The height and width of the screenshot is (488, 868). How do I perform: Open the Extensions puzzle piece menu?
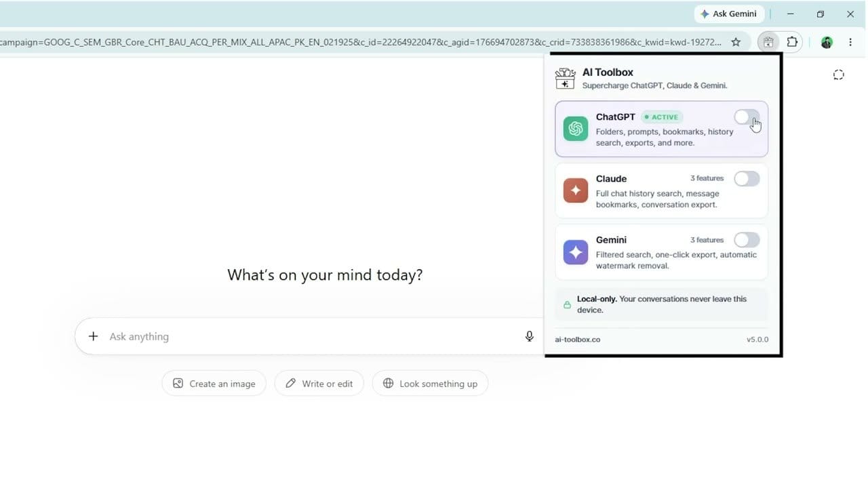(792, 42)
